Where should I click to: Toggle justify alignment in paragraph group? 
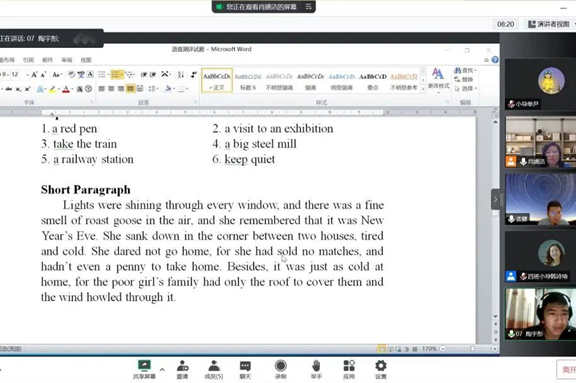tap(130, 88)
